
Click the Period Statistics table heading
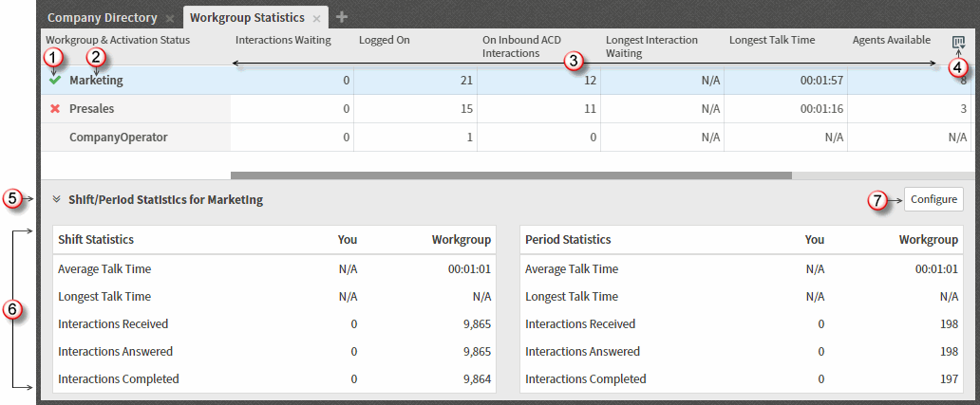click(568, 240)
